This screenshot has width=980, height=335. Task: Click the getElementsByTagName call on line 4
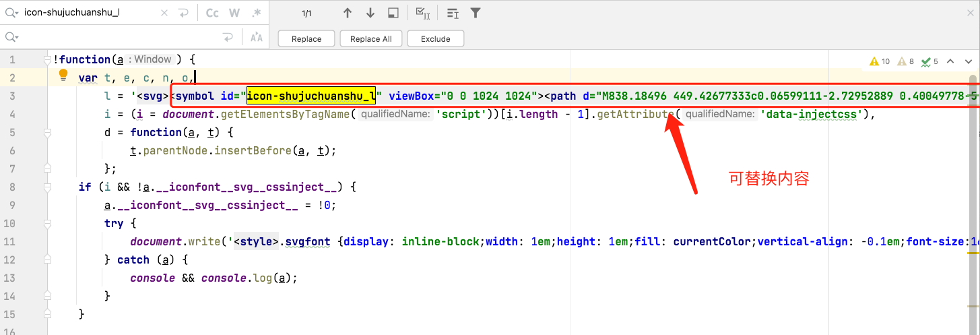[x=286, y=114]
